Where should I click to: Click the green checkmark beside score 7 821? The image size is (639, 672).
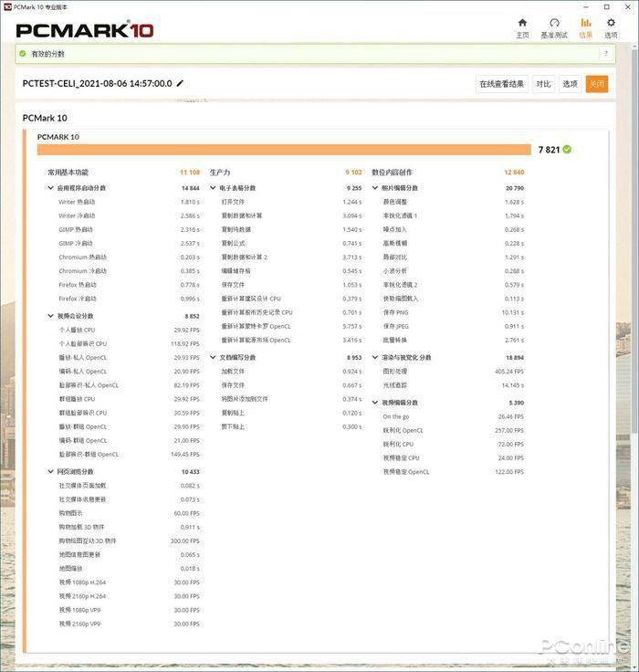567,149
